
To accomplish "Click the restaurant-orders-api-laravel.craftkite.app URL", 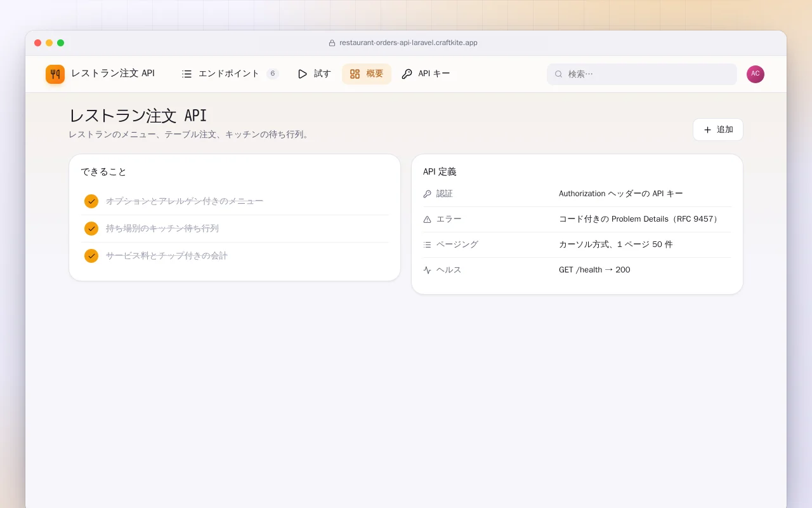I will click(409, 43).
